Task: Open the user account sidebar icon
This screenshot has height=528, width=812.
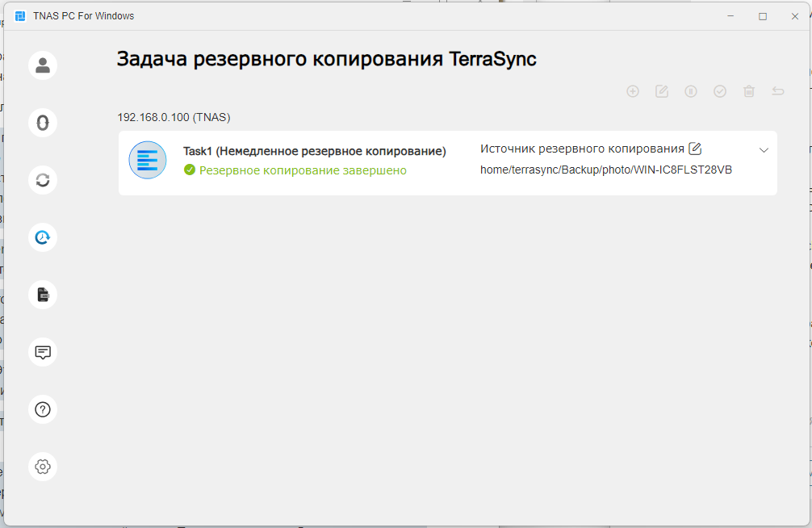Action: pyautogui.click(x=43, y=65)
